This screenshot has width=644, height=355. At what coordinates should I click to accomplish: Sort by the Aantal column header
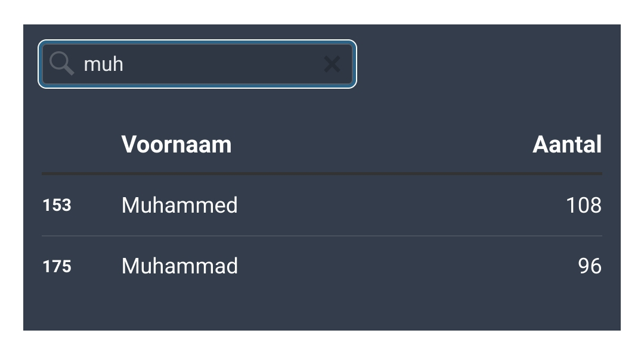[566, 145]
